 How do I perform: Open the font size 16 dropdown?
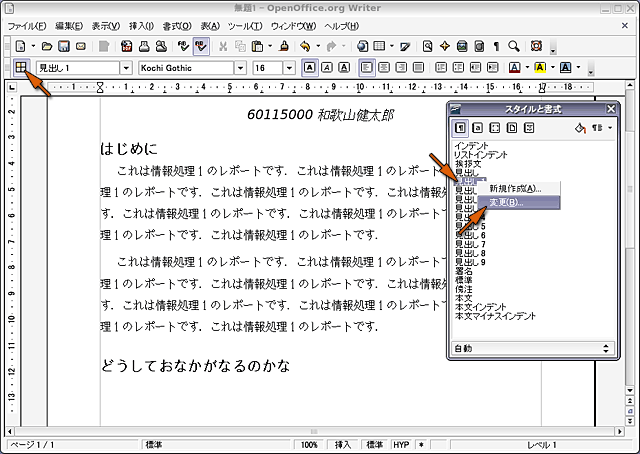pos(289,68)
